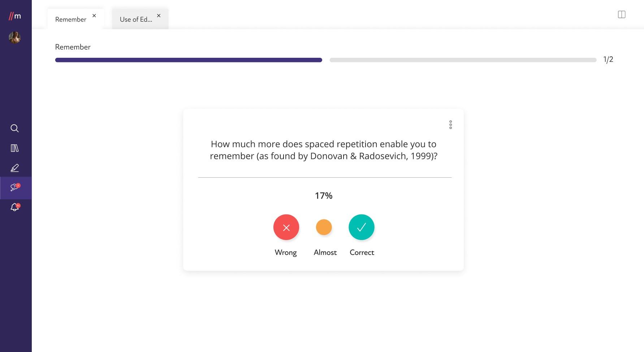Viewport: 644px width, 352px height.
Task: Click the flashcard question text
Action: [324, 150]
